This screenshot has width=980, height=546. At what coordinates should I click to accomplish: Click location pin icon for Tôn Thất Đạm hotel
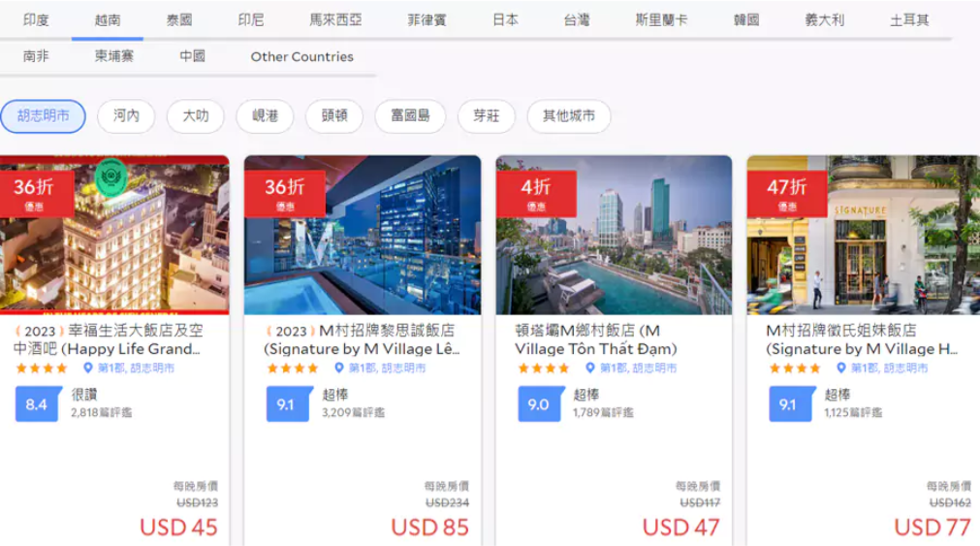(590, 368)
